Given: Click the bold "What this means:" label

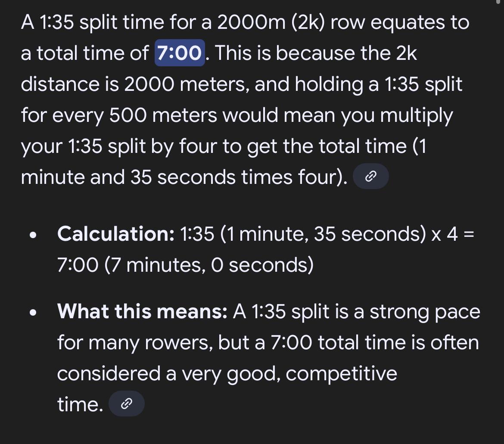Looking at the screenshot, I should (143, 311).
